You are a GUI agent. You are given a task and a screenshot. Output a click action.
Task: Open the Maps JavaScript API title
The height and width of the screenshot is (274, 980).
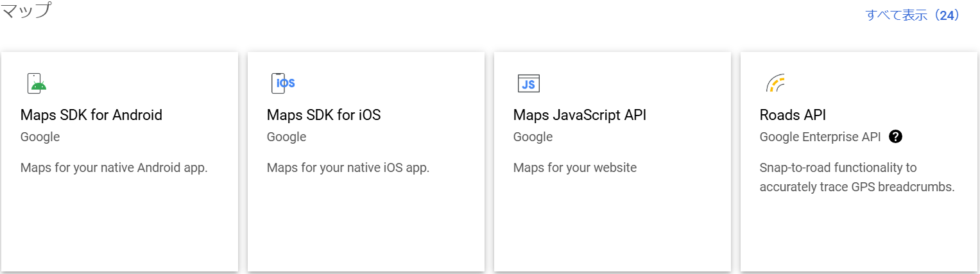click(580, 115)
